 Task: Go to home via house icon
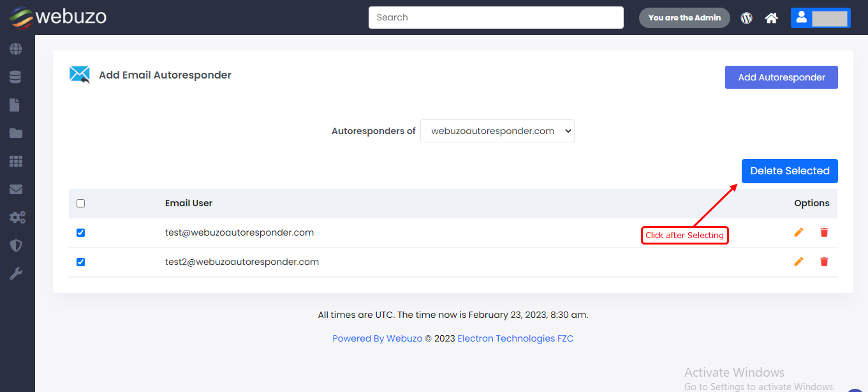(x=772, y=18)
